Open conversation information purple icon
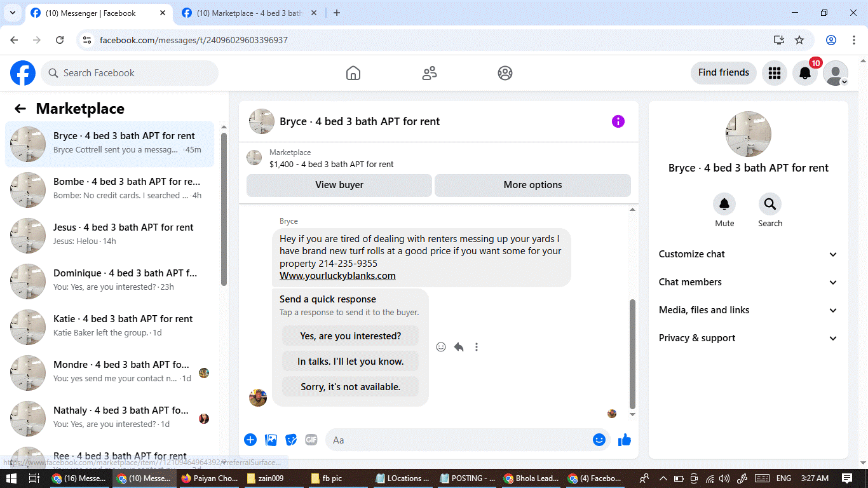The height and width of the screenshot is (488, 868). (618, 121)
